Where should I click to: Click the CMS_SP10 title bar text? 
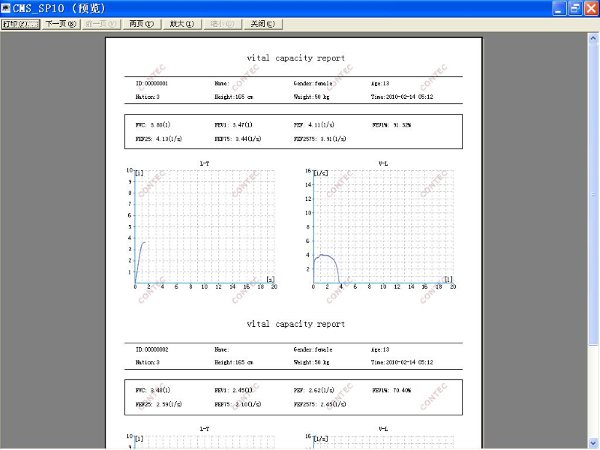point(68,8)
